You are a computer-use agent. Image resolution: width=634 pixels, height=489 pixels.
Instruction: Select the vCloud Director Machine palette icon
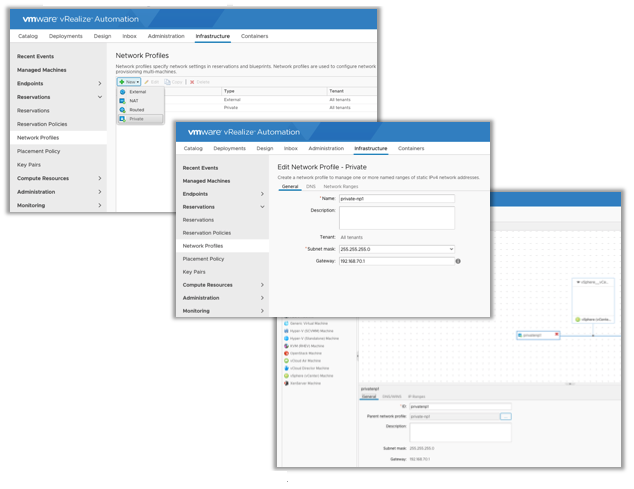click(x=286, y=368)
